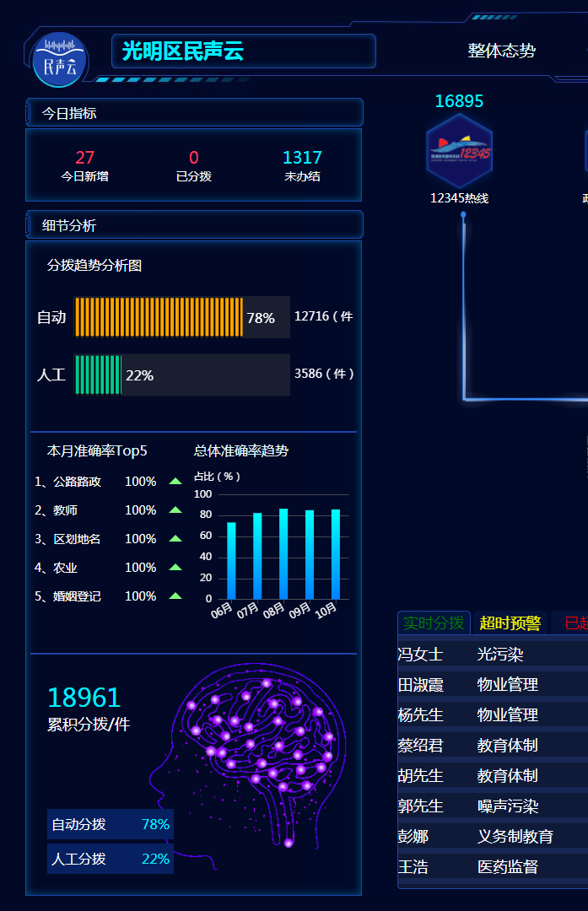The width and height of the screenshot is (588, 911).
Task: Select the 整体态势 top navigation item
Action: [x=501, y=51]
